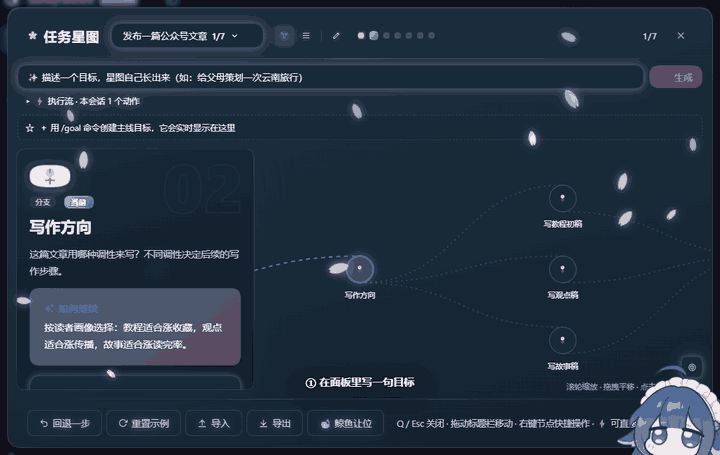Click the 生成 button
This screenshot has height=455, width=720.
point(675,77)
